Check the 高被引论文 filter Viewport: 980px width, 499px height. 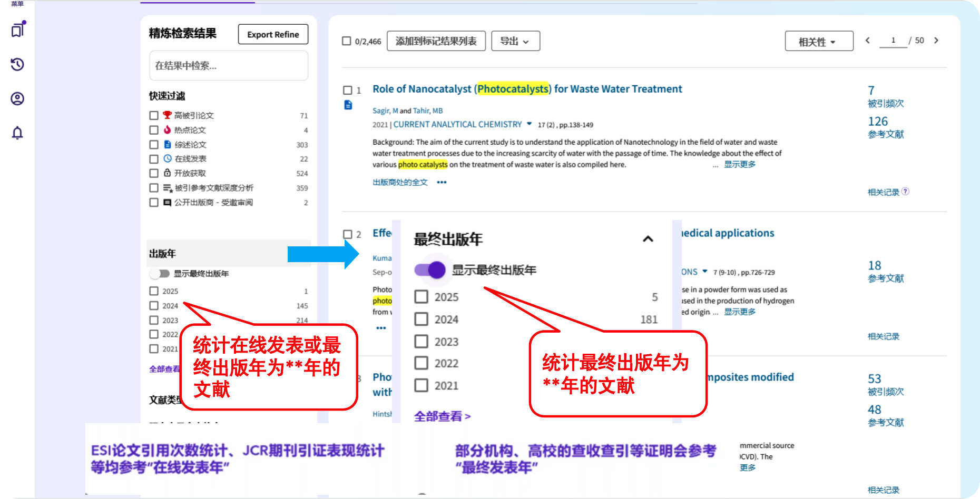[x=154, y=115]
